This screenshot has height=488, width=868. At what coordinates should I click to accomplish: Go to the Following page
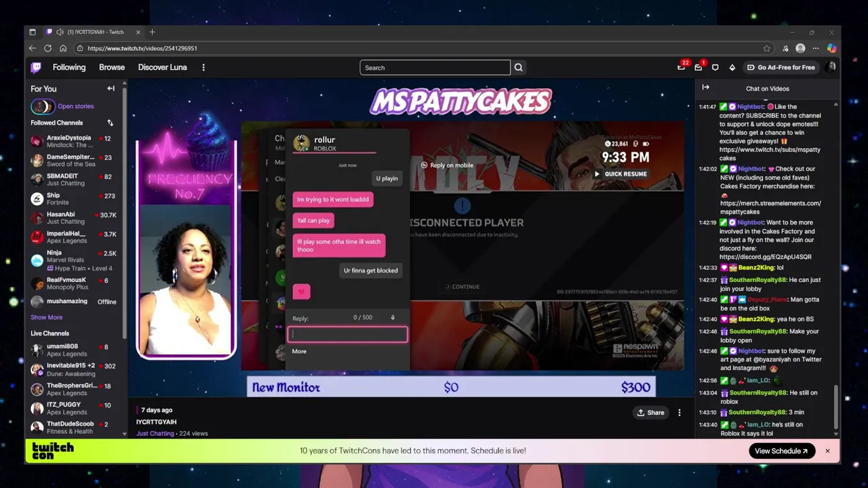tap(69, 67)
